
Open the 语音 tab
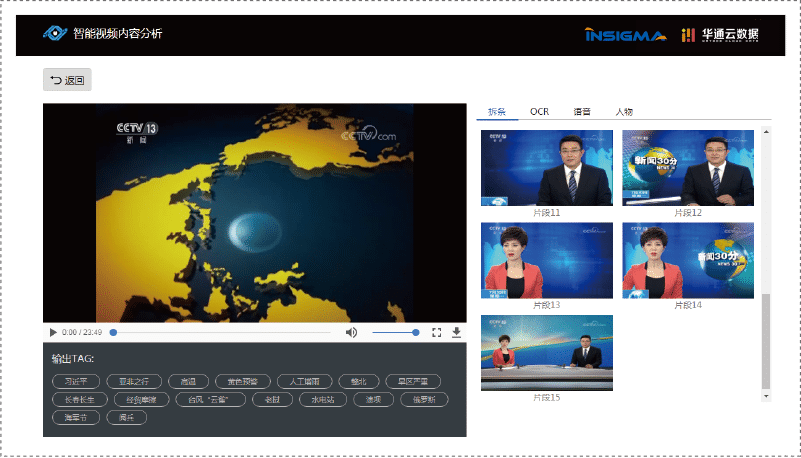581,111
